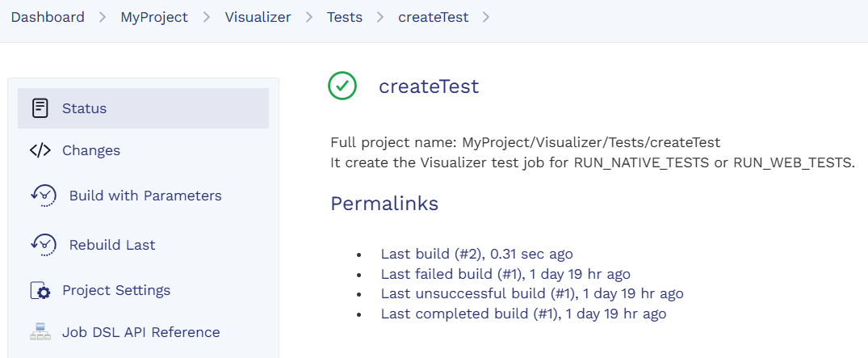Open the Last build (#2) permalink

pos(476,254)
